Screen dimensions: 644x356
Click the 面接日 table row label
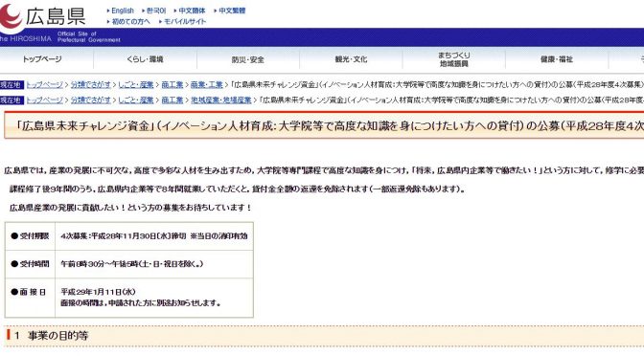click(x=30, y=292)
